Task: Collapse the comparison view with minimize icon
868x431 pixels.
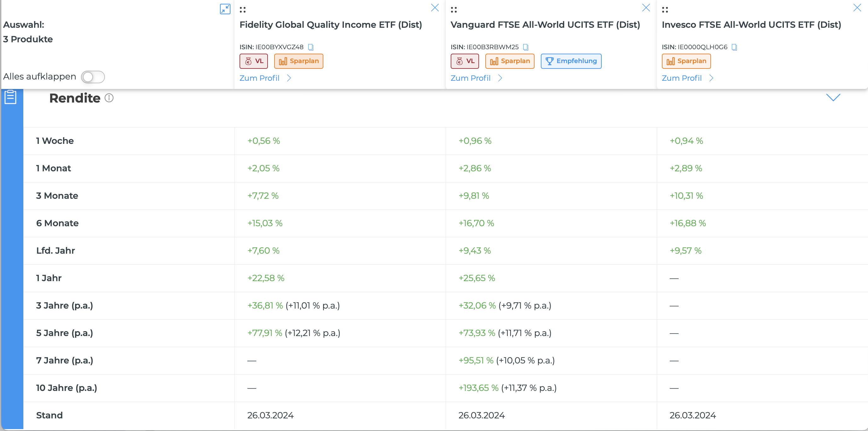Action: (x=225, y=9)
